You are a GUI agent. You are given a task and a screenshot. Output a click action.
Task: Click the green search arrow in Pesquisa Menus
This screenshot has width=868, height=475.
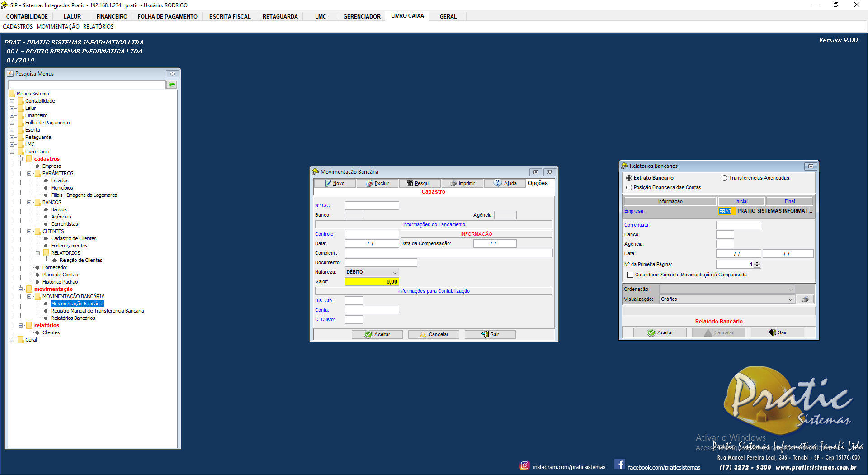(x=172, y=85)
